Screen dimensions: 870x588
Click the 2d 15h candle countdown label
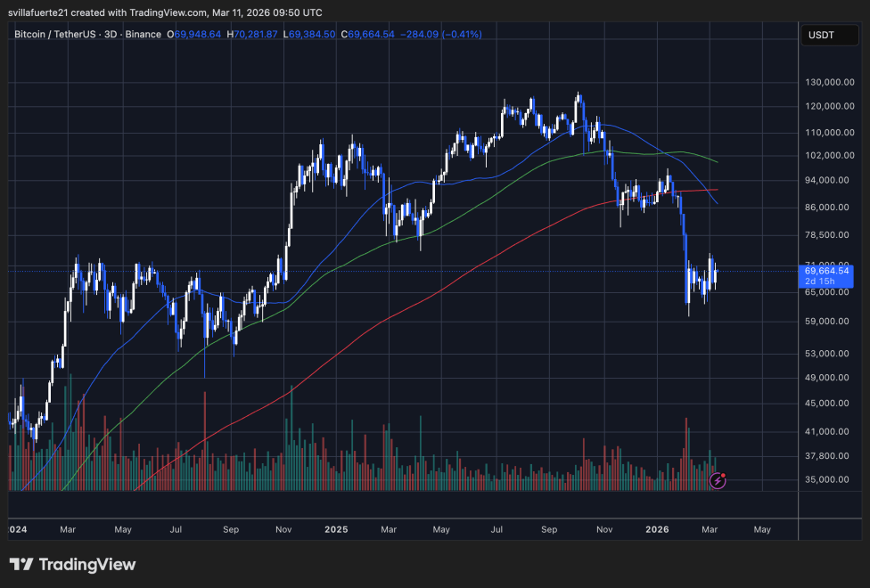[x=822, y=281]
